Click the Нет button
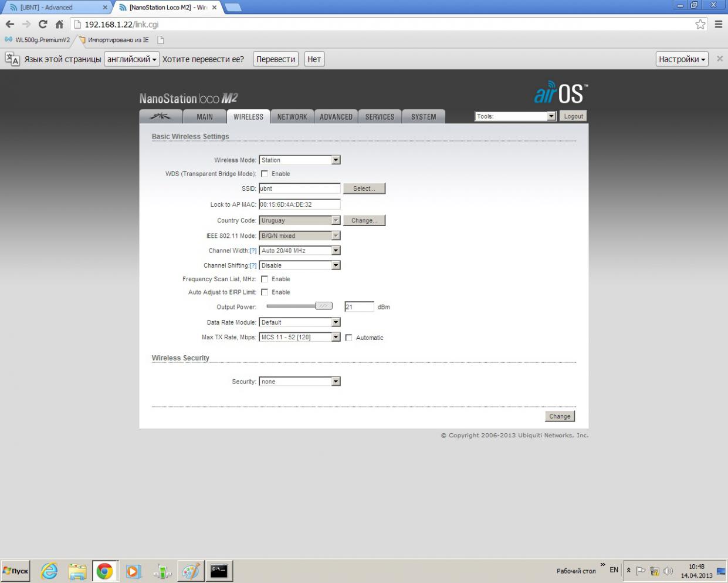Screen dimensions: 728x583 [x=314, y=59]
